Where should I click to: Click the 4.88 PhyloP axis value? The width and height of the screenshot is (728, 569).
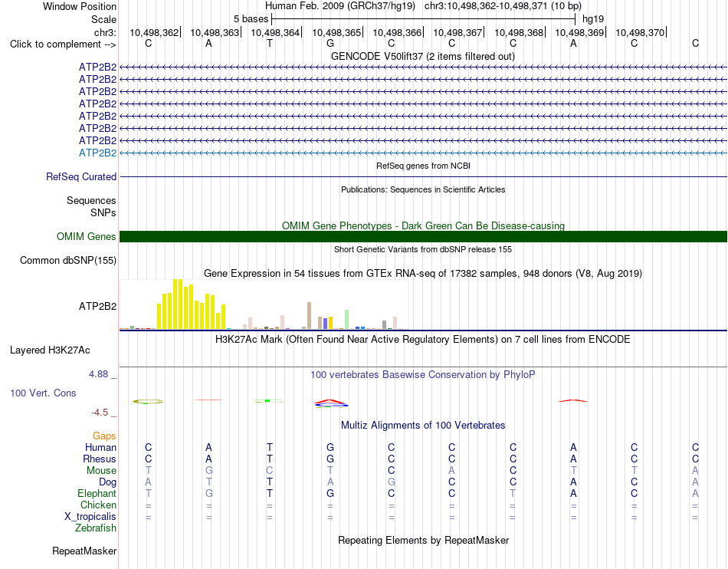coord(99,374)
